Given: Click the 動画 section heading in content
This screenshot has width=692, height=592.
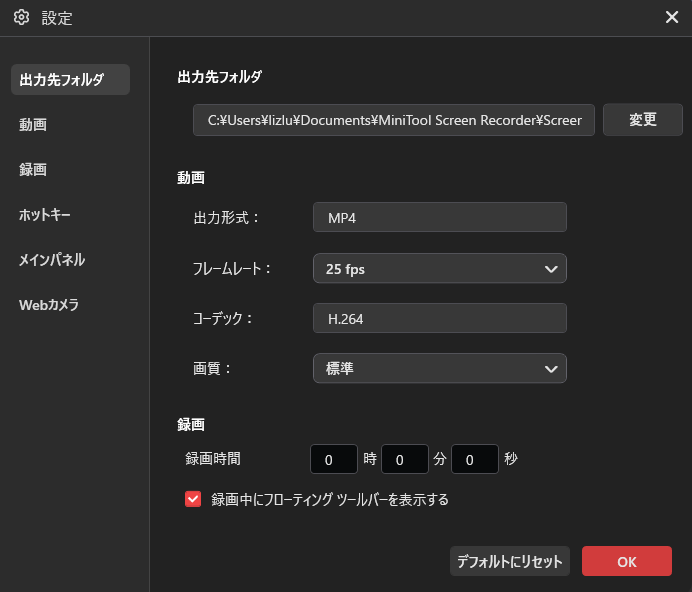Looking at the screenshot, I should click(x=191, y=177).
